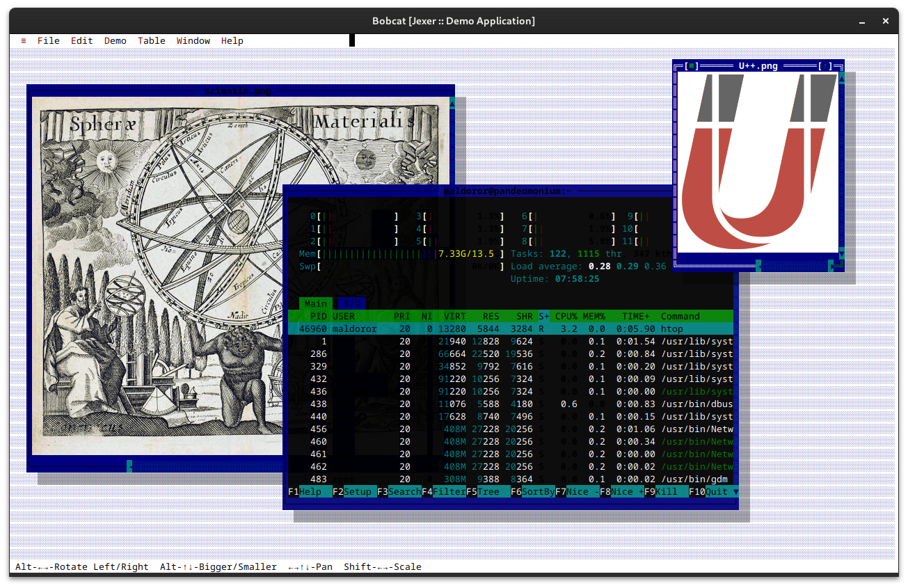
Task: Click the blue down arrow beside F10 Quit
Action: click(x=736, y=492)
